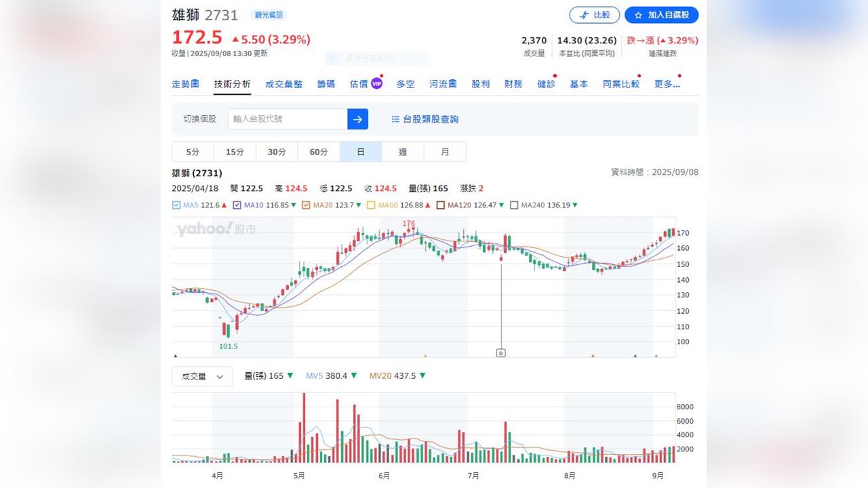Select the 5分 chart interval
This screenshot has width=868, height=488.
(x=193, y=152)
